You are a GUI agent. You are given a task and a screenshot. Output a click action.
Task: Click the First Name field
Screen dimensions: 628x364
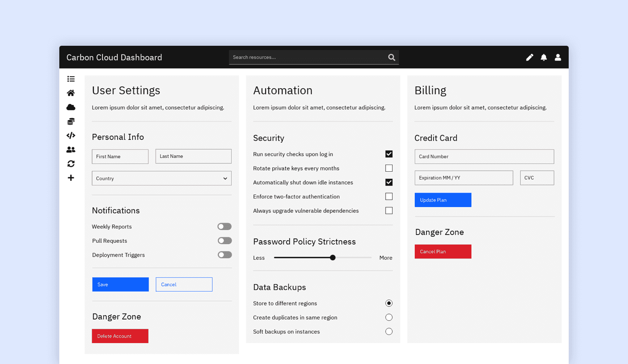(120, 156)
